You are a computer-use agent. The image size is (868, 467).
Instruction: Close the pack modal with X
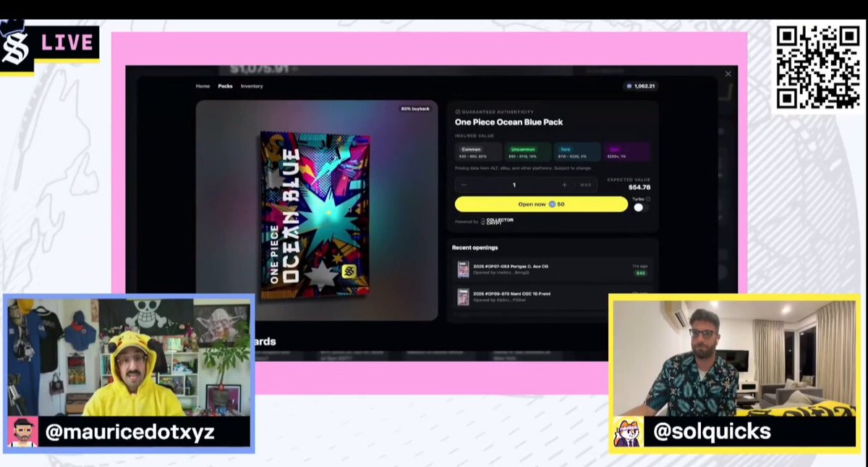tap(728, 74)
